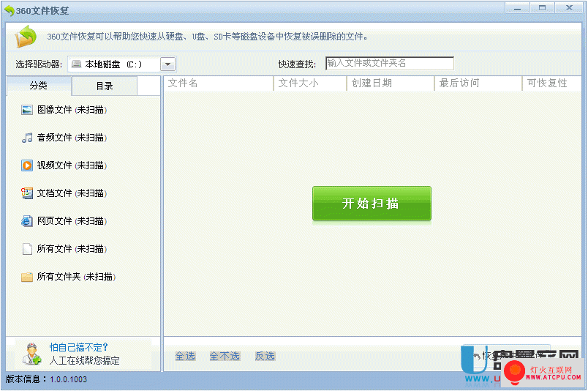Minimize the 360文件恢复 window

click(518, 8)
